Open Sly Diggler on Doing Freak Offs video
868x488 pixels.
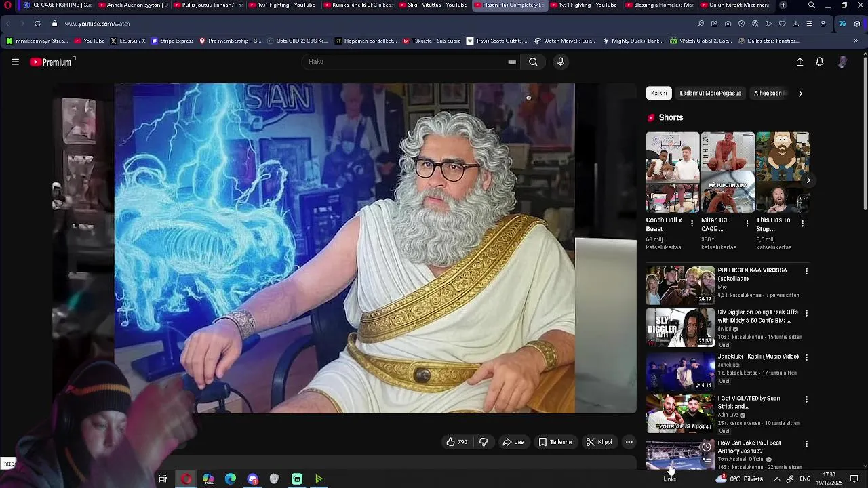pyautogui.click(x=680, y=327)
